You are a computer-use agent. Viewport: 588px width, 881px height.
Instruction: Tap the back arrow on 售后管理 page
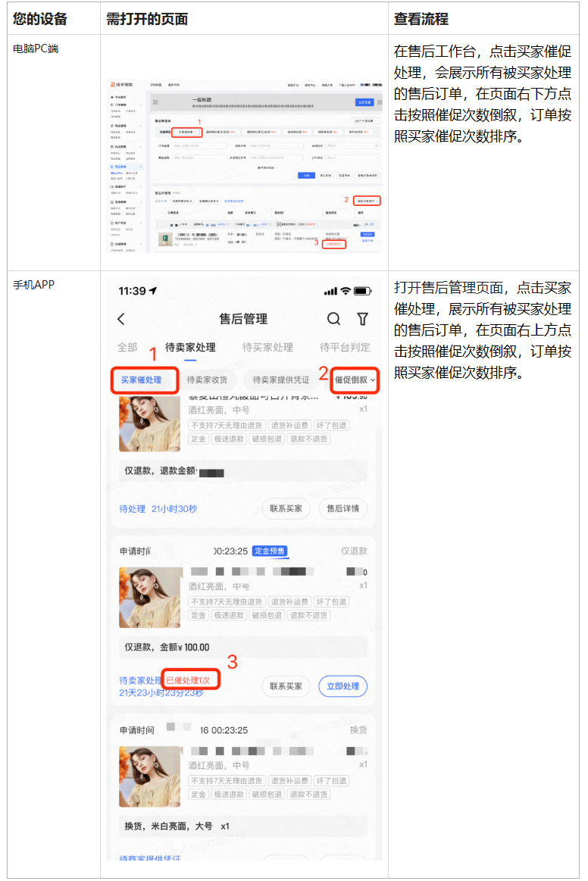(x=121, y=319)
